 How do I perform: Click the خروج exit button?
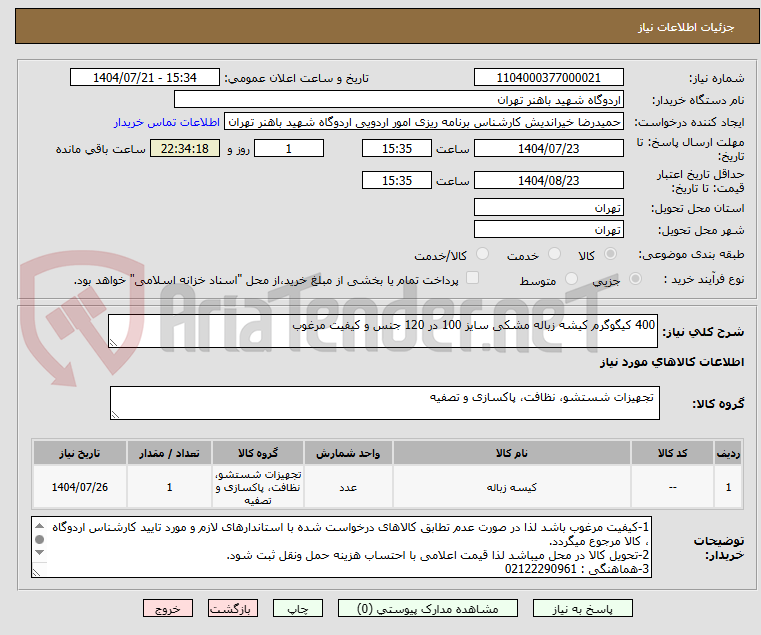pyautogui.click(x=168, y=608)
